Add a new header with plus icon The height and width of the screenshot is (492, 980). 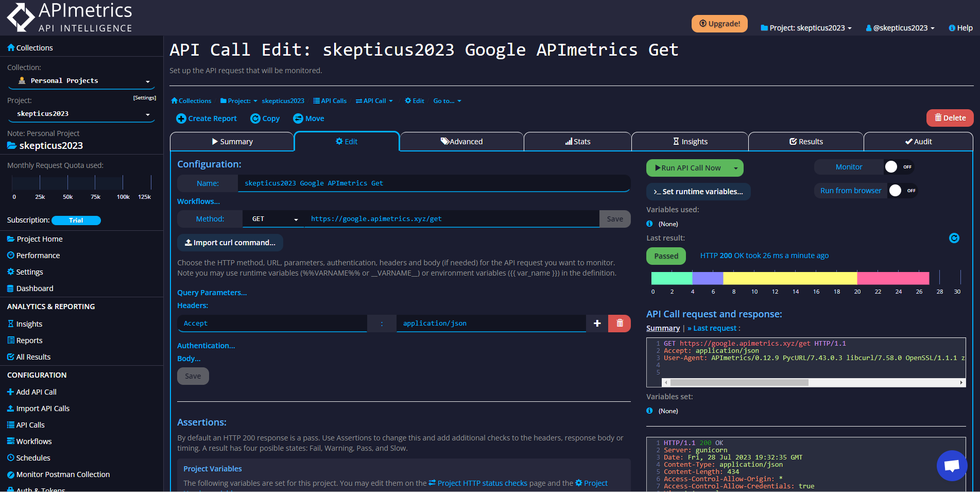pyautogui.click(x=597, y=324)
